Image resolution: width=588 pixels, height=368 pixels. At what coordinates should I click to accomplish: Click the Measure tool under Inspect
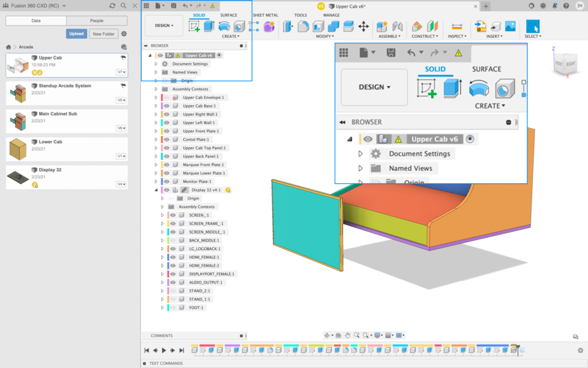click(457, 26)
